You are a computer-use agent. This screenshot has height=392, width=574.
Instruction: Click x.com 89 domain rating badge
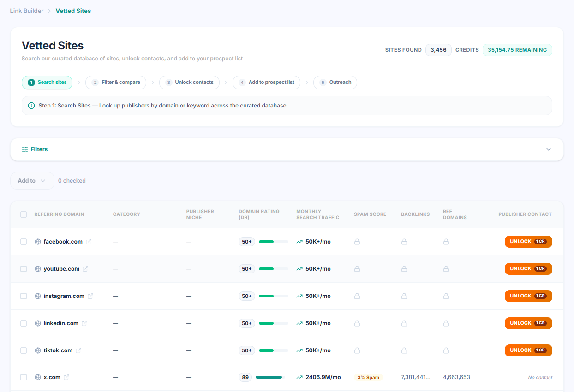pos(245,377)
